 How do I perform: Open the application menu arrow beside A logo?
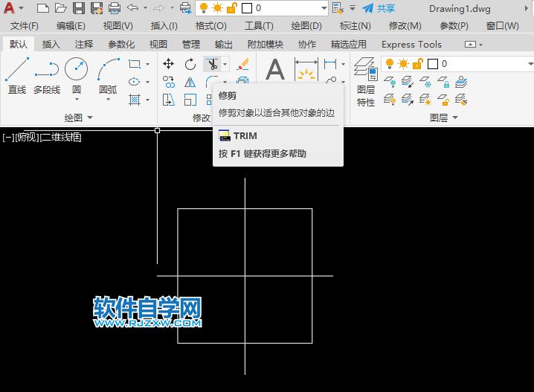pyautogui.click(x=21, y=8)
